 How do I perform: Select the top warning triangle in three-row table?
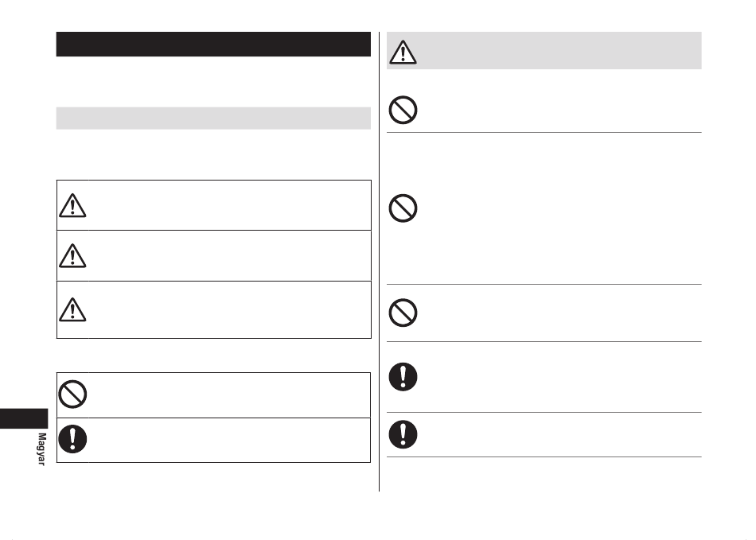click(72, 206)
